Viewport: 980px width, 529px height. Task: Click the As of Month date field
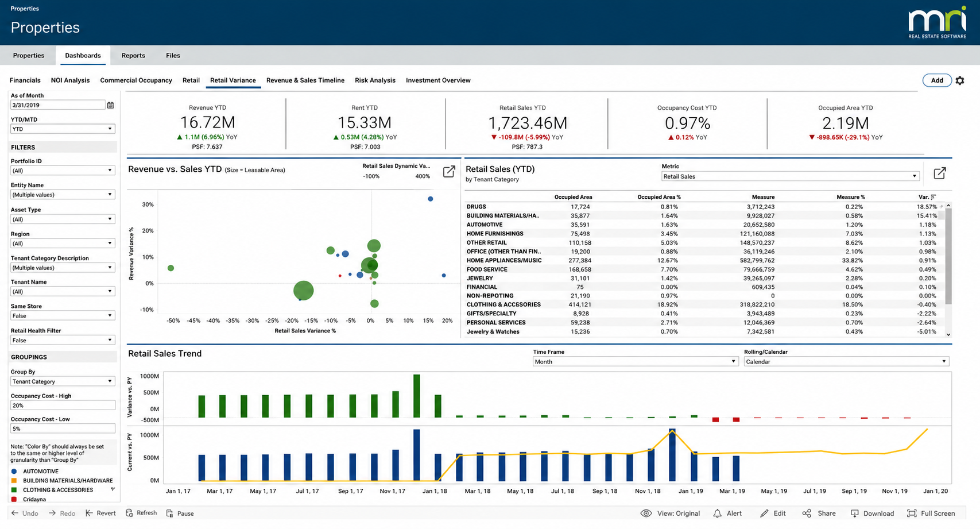pos(57,105)
